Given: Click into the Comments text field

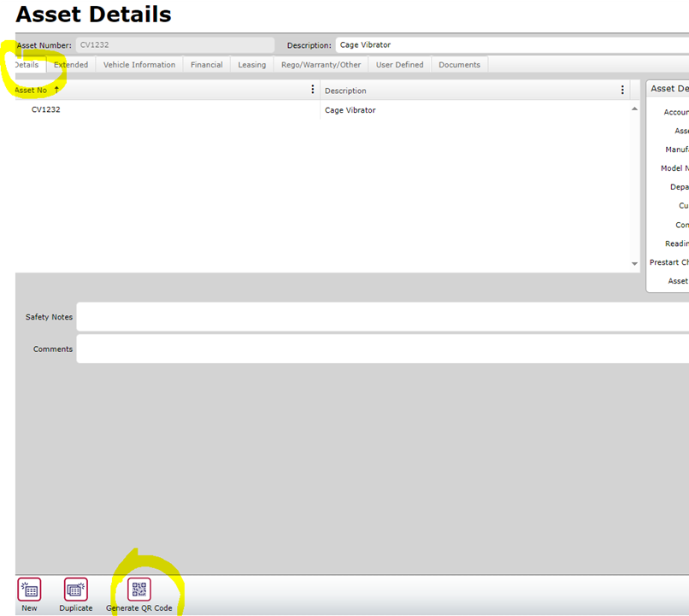Looking at the screenshot, I should point(382,349).
